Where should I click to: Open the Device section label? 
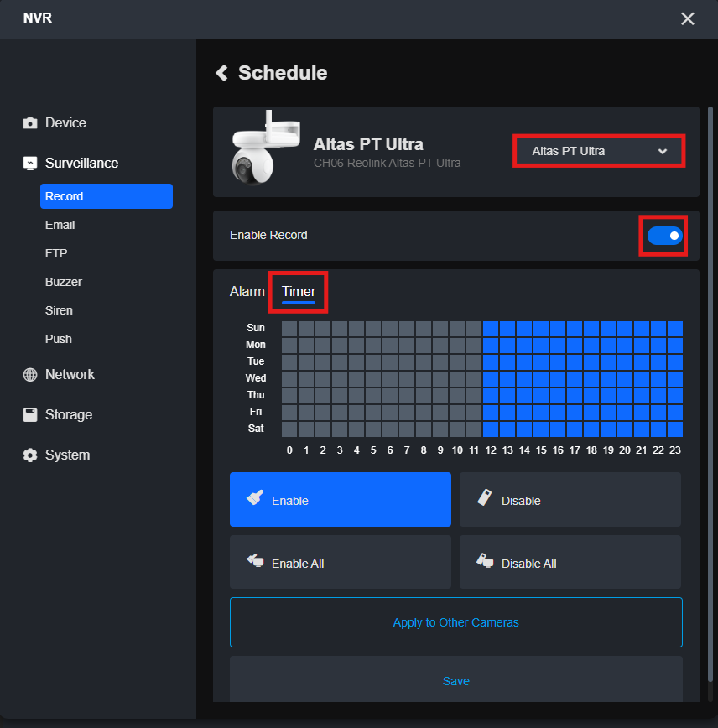65,123
